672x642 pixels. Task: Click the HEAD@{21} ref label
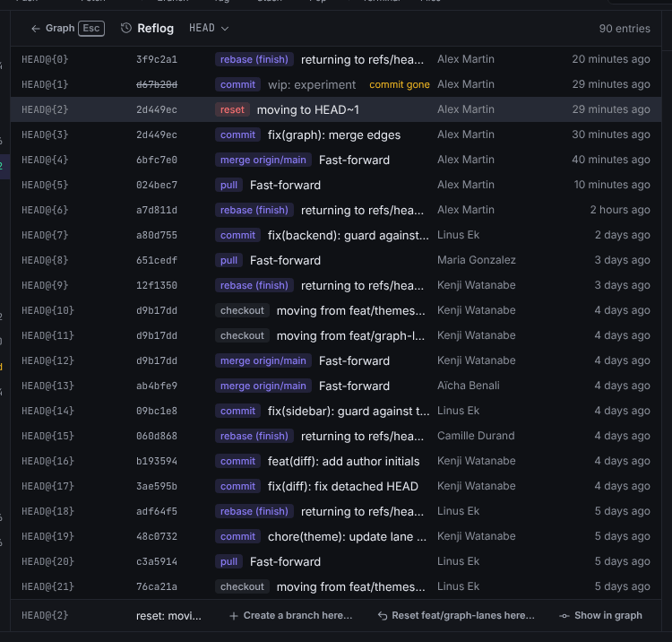(x=47, y=586)
